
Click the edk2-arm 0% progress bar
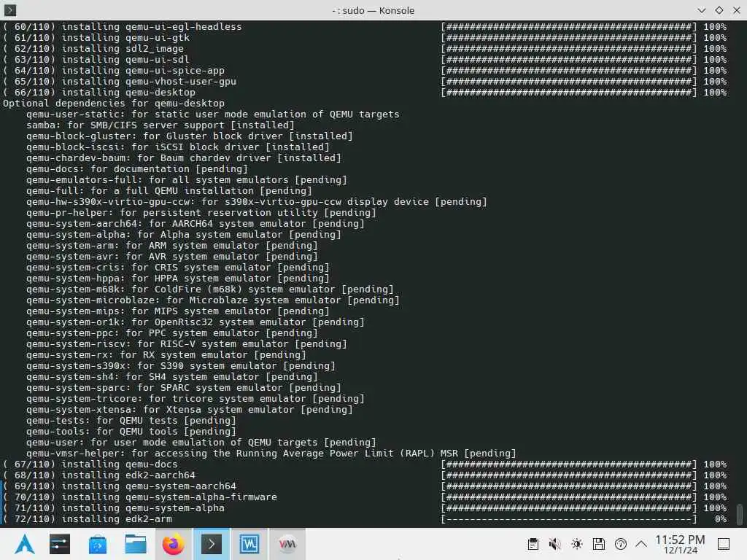coord(569,519)
